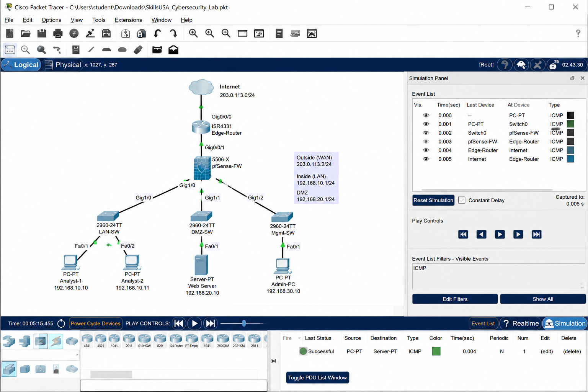The image size is (588, 392).
Task: Toggle eye for event at 0.004
Action: coord(426,150)
